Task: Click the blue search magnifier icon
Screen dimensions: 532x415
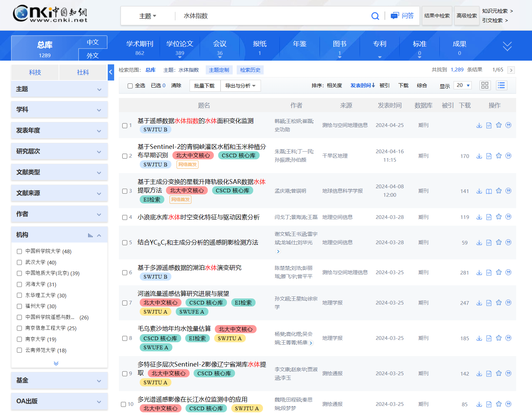Action: pos(375,16)
